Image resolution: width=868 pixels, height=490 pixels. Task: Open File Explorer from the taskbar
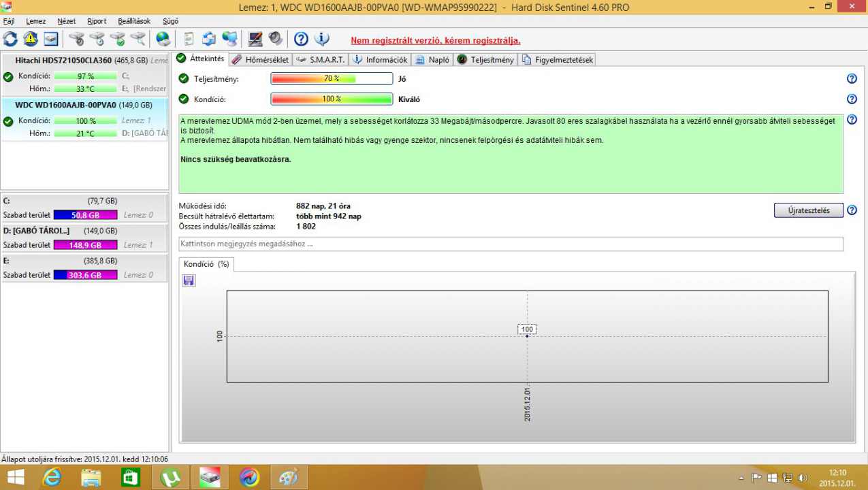(91, 478)
